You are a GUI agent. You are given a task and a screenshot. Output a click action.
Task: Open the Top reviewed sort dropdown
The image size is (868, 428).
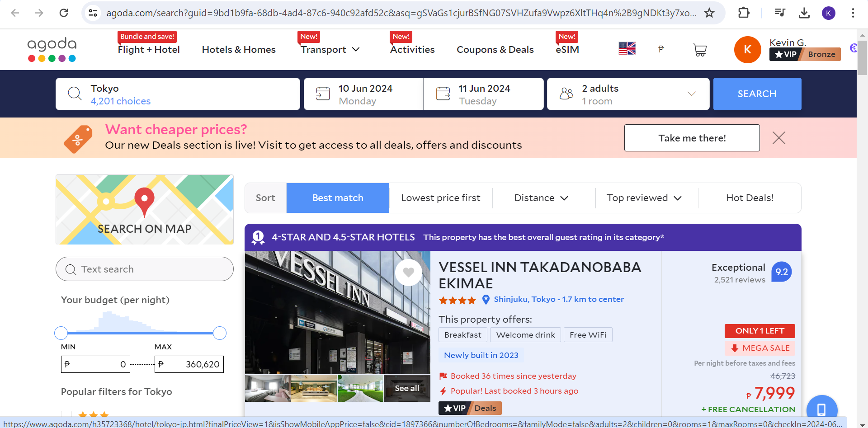644,198
